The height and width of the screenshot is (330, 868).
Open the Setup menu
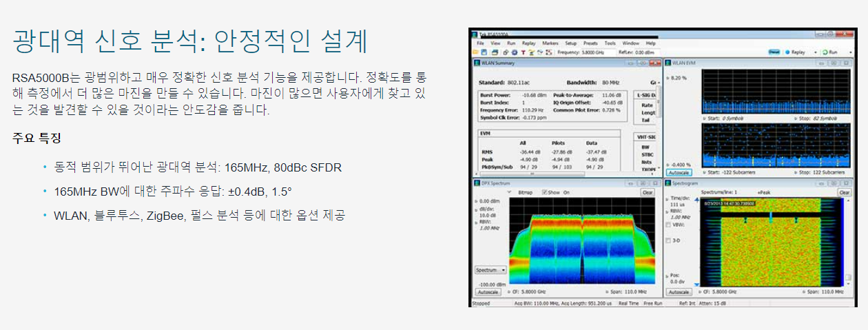point(571,43)
